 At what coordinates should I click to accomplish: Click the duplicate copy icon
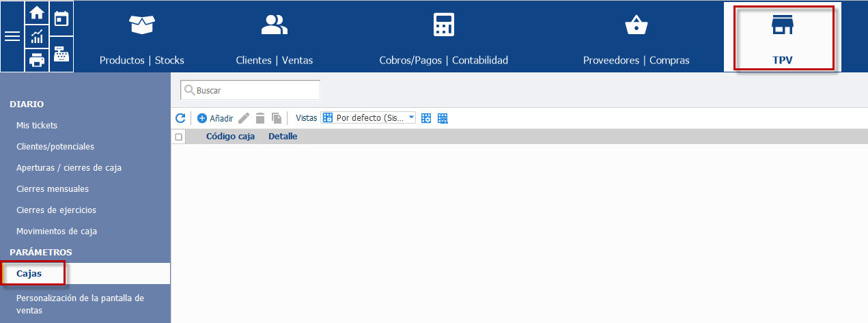277,118
